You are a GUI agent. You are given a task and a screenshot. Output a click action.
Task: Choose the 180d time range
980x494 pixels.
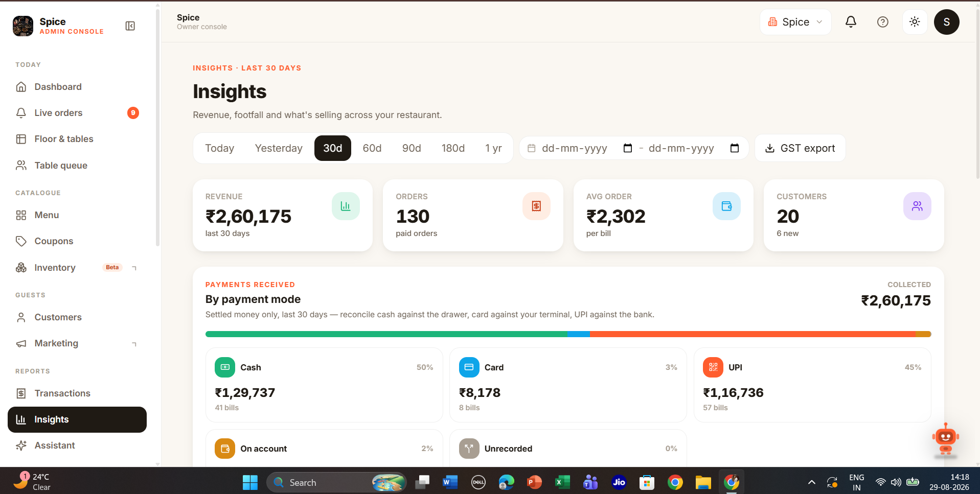[x=453, y=148]
